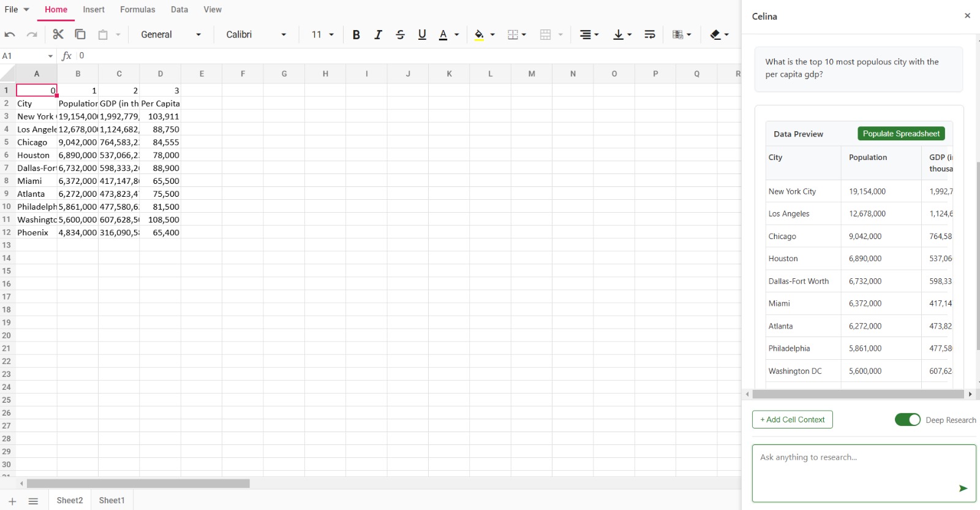Screen dimensions: 980x510
Task: Select the Per Capita header cell
Action: point(160,104)
